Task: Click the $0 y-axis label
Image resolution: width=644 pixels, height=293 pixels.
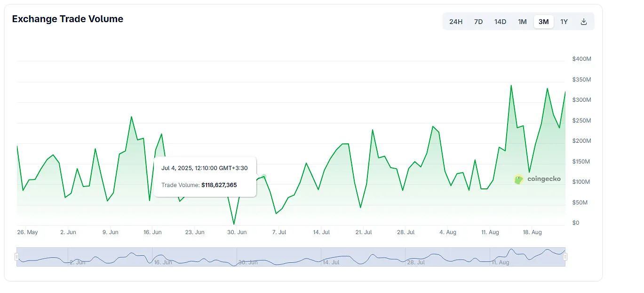Action: coord(576,223)
